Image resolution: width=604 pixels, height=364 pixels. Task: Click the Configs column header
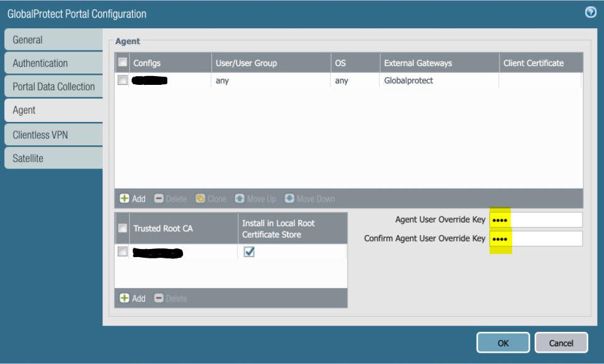coord(170,63)
